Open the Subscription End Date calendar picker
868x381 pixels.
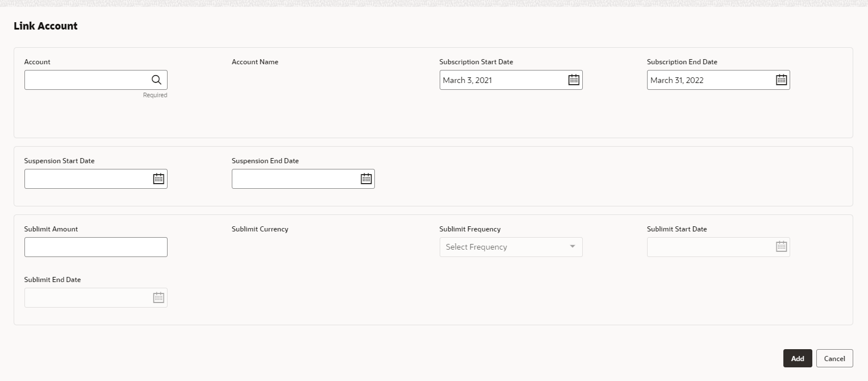781,80
